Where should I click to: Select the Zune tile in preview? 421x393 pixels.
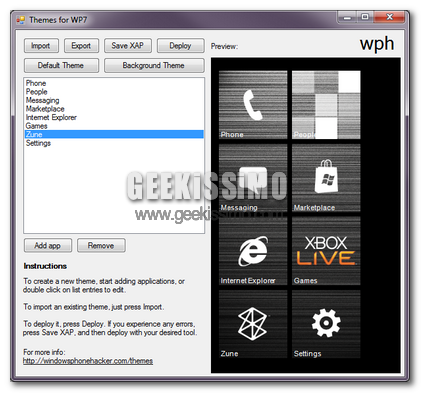pos(253,324)
